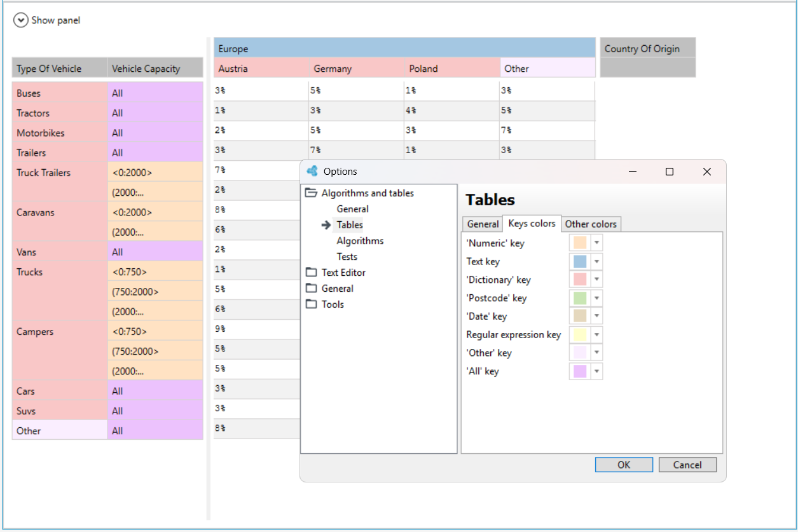Screen dimensions: 798x532
Task: Select the Algorithms tree item
Action: (360, 241)
